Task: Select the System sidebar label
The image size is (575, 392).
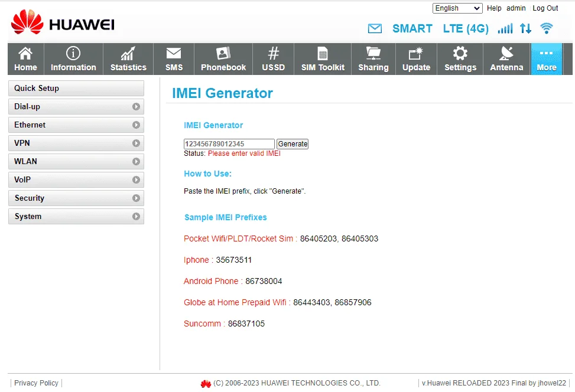Action: coord(28,217)
